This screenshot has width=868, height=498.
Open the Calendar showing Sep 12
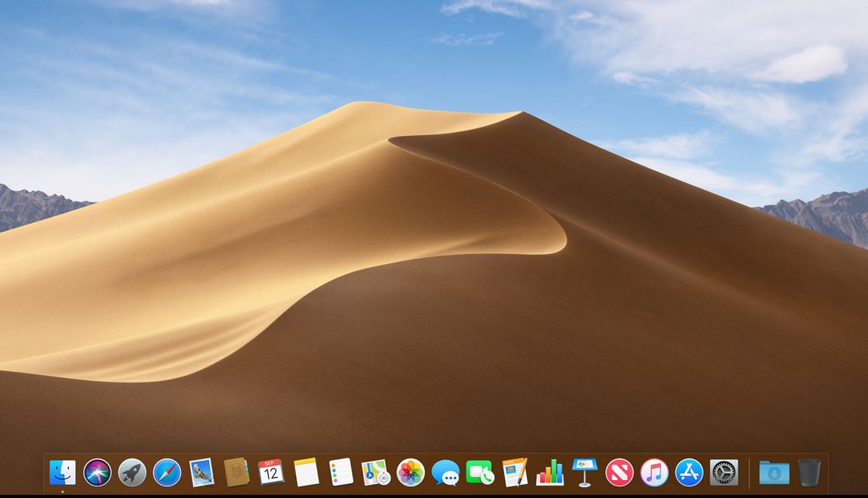pyautogui.click(x=271, y=472)
